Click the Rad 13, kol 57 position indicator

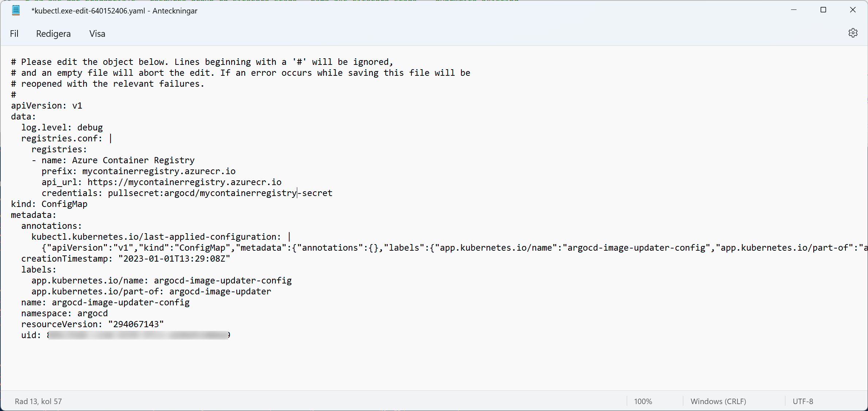tap(38, 401)
